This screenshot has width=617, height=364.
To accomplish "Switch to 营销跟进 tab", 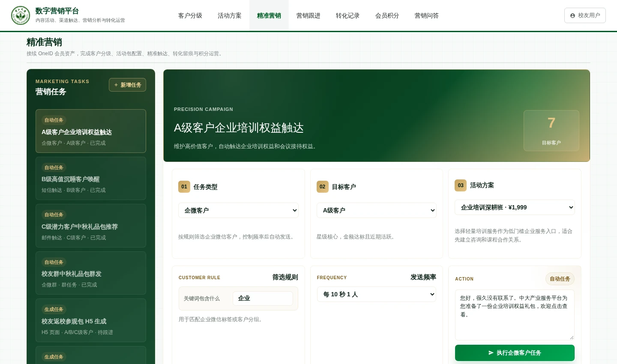I will tap(308, 15).
